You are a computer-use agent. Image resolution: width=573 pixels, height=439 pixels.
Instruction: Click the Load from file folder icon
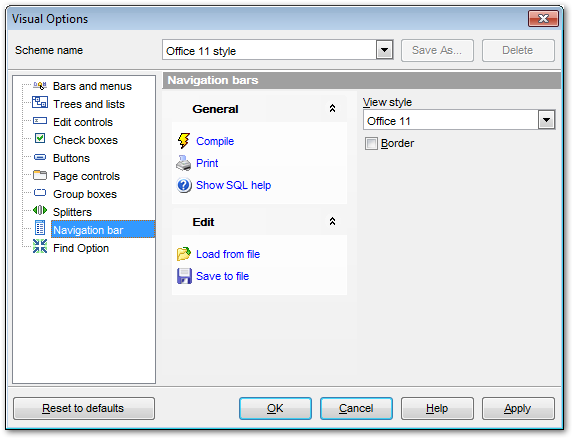tap(184, 254)
